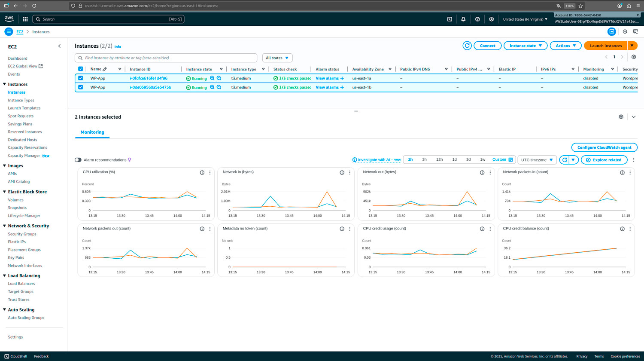Open info for CPU utilization chart
The height and width of the screenshot is (361, 644).
(x=202, y=172)
